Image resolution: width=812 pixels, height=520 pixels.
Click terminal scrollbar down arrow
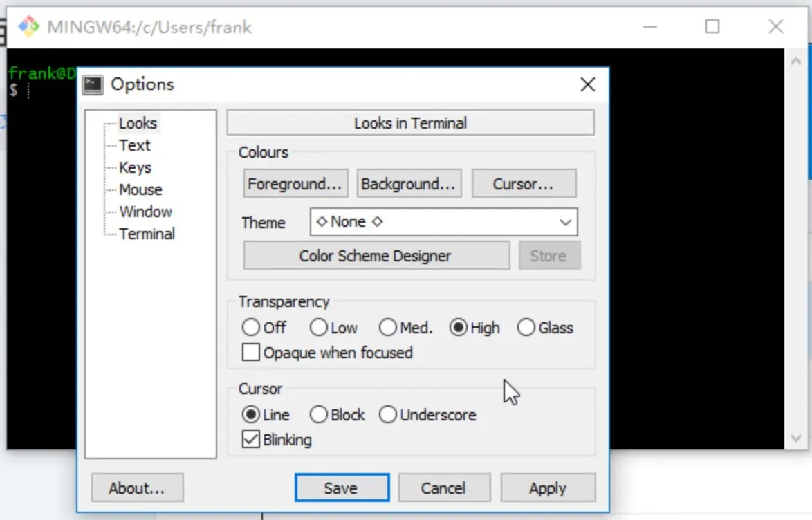click(796, 438)
